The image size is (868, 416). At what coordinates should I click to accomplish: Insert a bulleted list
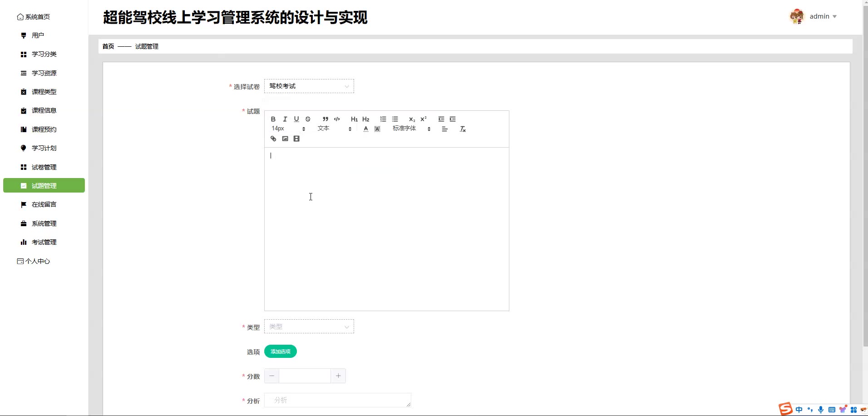click(x=395, y=119)
